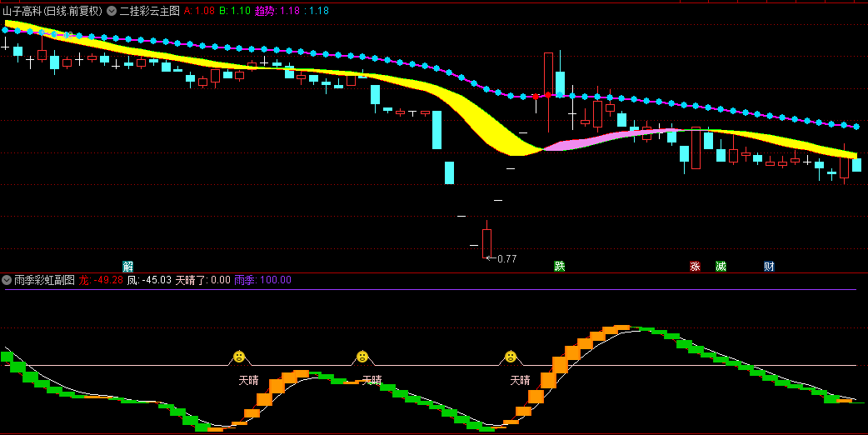868x435 pixels.
Task: Expand the main chart indicator dropdown arrow
Action: click(x=112, y=11)
